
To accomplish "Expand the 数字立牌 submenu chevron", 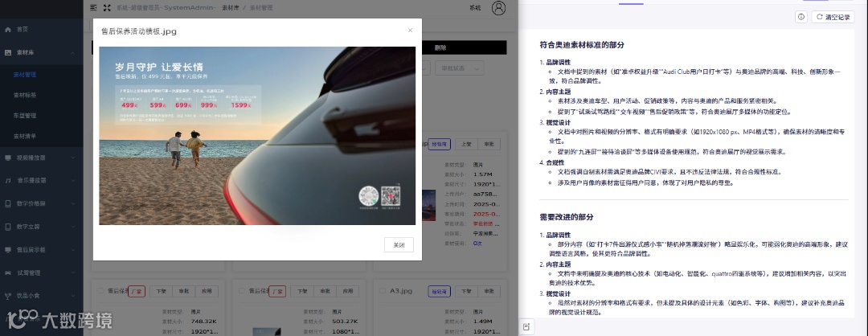I will (x=73, y=227).
